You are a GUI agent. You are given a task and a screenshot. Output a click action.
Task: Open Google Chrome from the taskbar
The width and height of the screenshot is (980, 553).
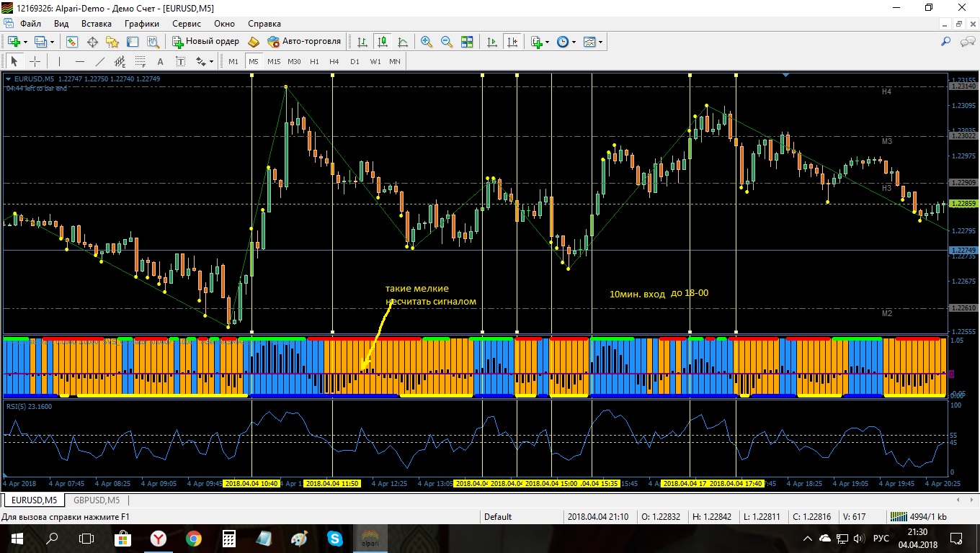point(193,538)
